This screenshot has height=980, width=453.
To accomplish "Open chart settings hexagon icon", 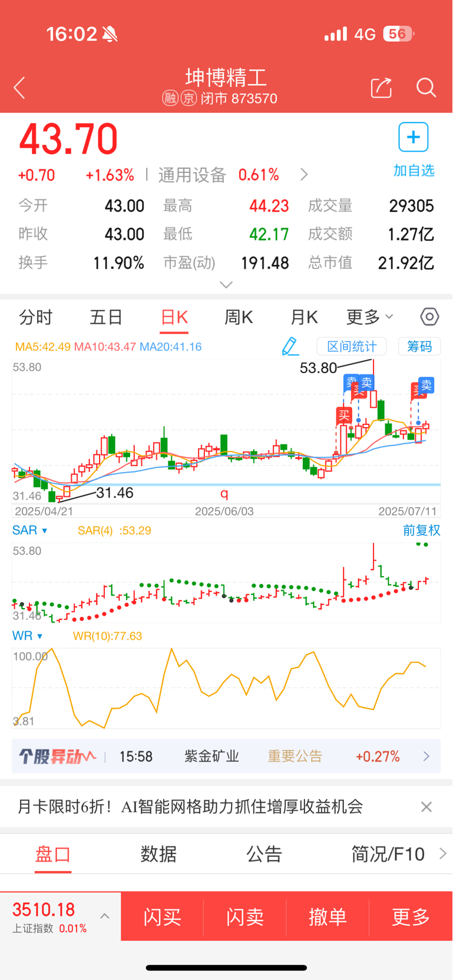I will (429, 317).
